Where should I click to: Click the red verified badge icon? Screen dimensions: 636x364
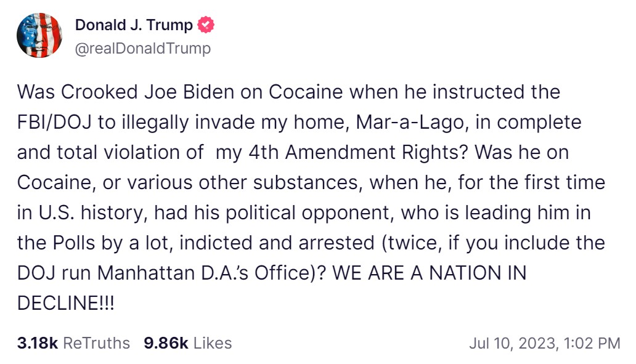coord(205,26)
